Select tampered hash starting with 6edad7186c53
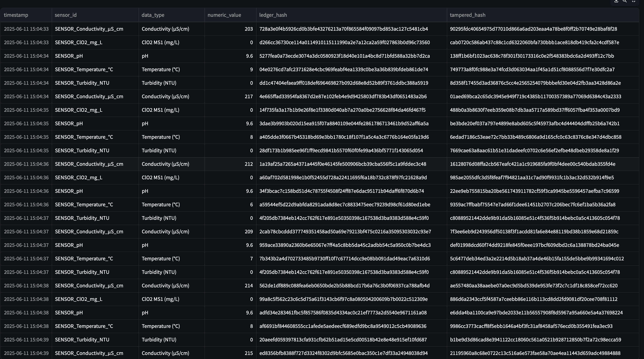Screen dimensions: 644x359 click(x=543, y=137)
